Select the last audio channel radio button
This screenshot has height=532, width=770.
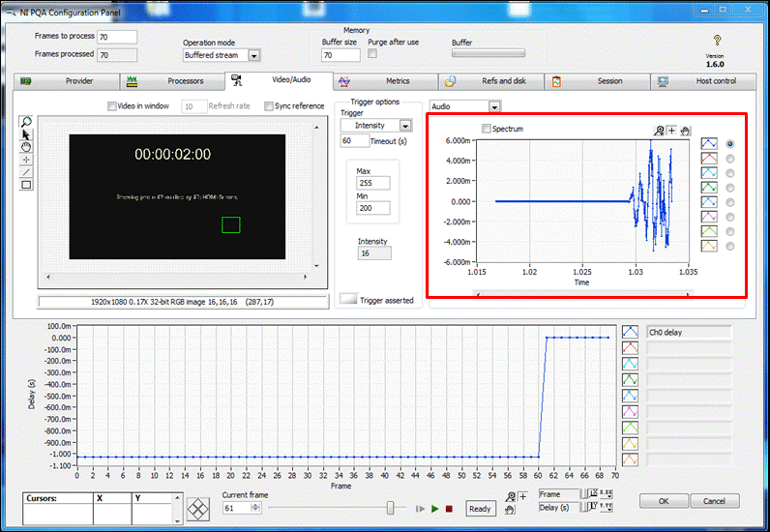(730, 246)
